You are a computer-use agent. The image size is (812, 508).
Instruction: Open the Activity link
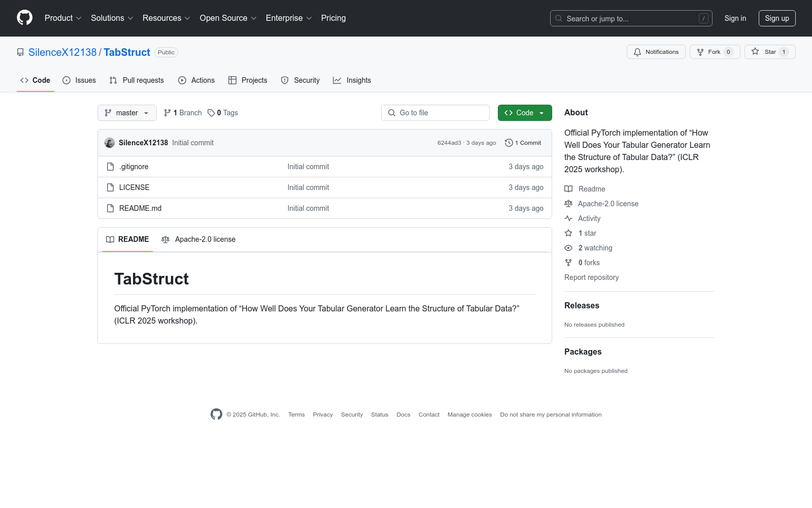[x=583, y=218]
